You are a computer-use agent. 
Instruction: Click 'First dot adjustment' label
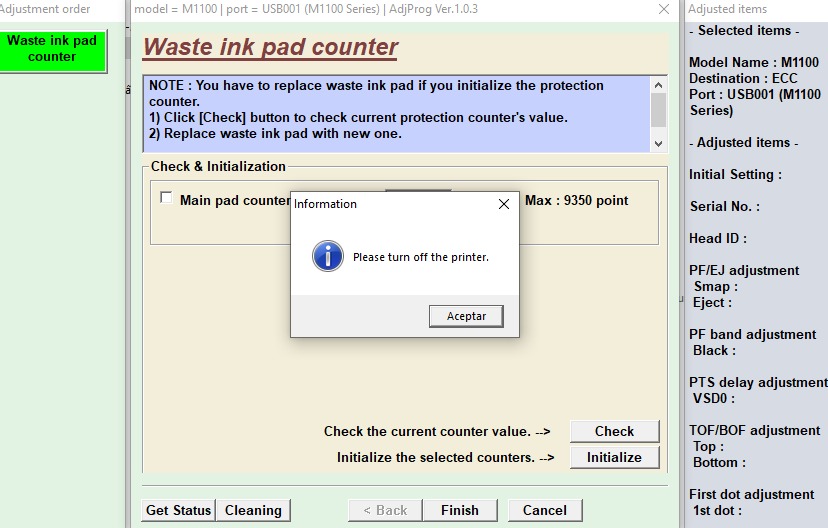[x=751, y=495]
